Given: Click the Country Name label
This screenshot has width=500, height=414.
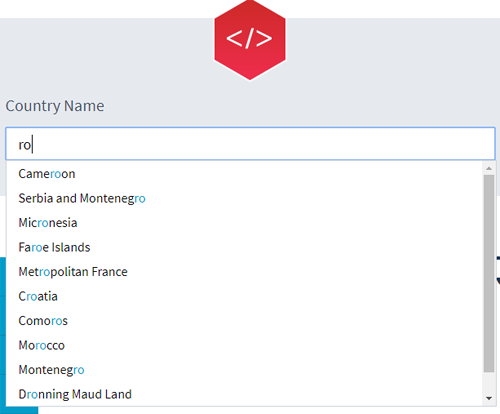Looking at the screenshot, I should coord(55,106).
